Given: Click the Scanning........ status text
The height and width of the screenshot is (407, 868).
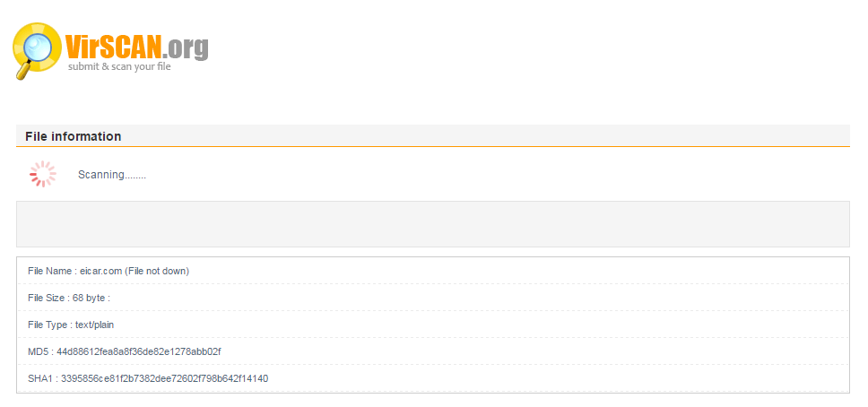Looking at the screenshot, I should (x=112, y=175).
